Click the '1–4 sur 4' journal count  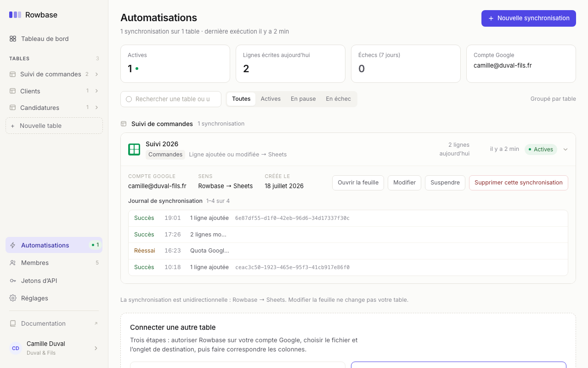[218, 201]
